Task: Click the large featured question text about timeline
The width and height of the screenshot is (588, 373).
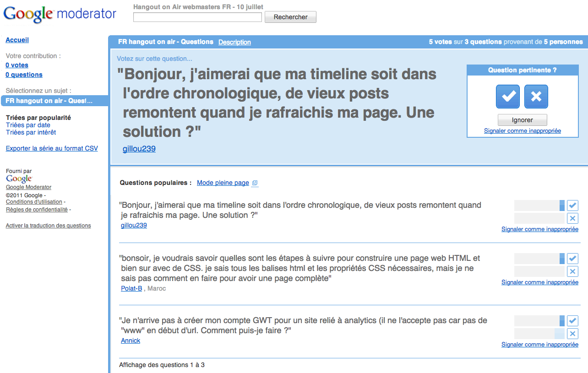Action: (277, 103)
